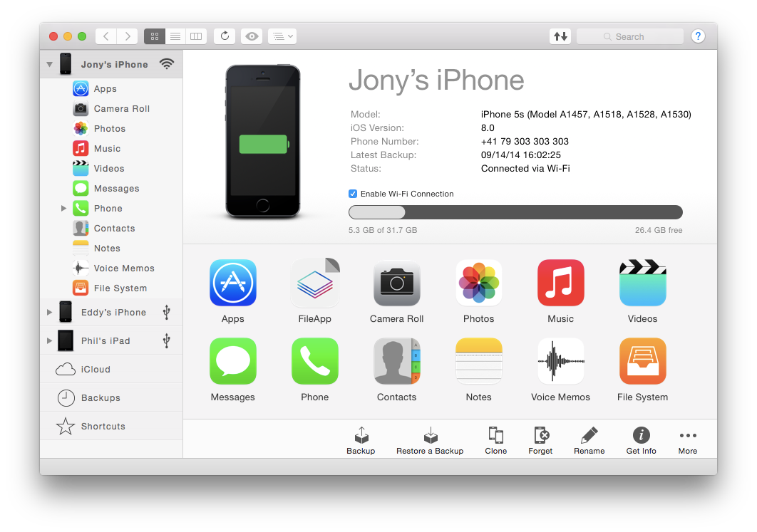Viewport: 757px width, 532px height.
Task: Open the sort options dropdown in toolbar
Action: 282,36
